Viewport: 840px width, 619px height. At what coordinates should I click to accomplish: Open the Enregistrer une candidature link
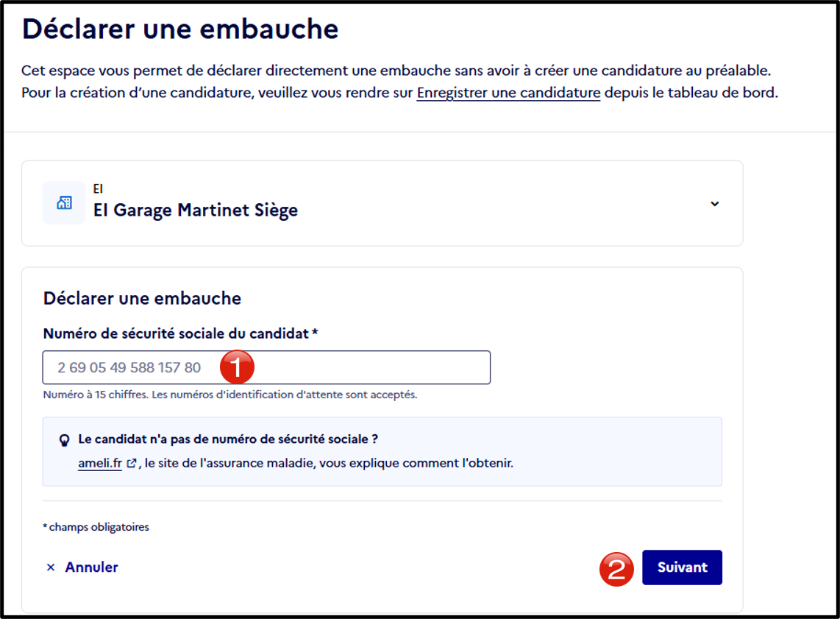(508, 93)
